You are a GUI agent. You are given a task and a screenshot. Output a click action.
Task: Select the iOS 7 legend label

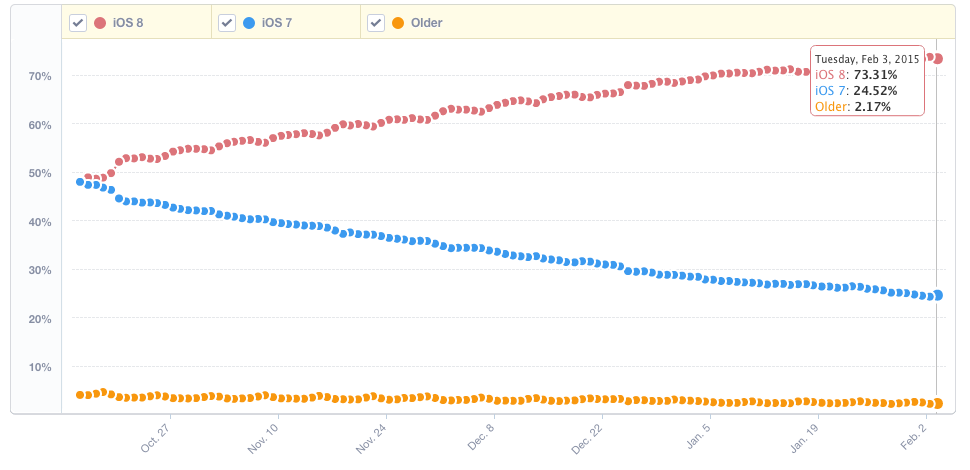pos(278,23)
